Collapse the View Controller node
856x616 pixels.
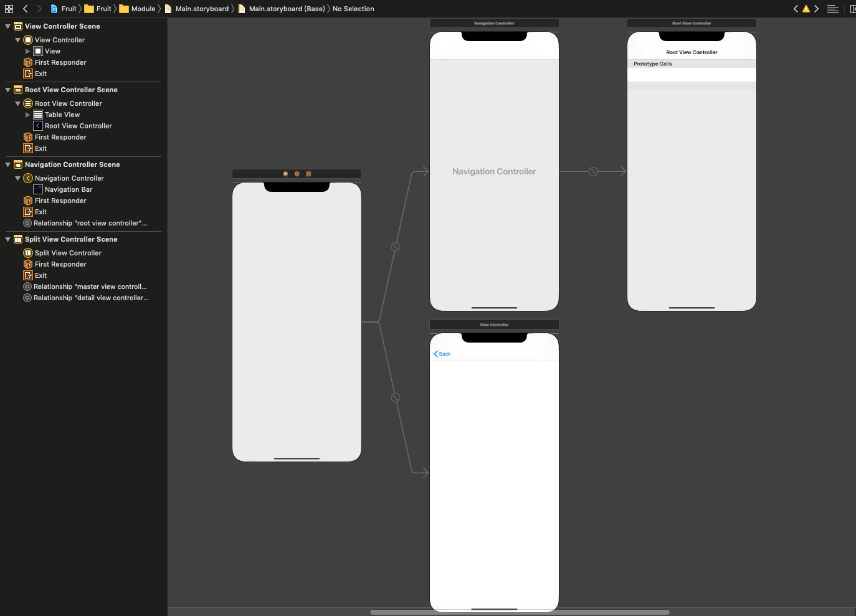17,40
